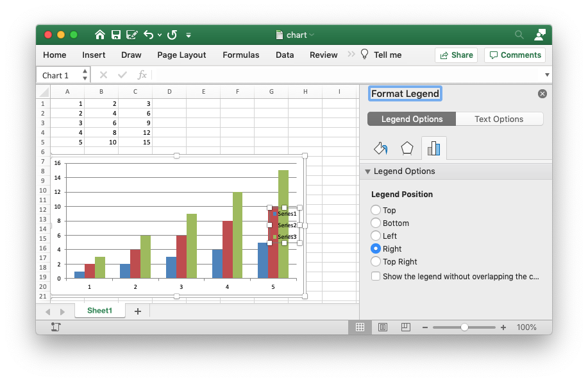Open the undo history dropdown arrow
588x382 pixels.
pyautogui.click(x=160, y=35)
